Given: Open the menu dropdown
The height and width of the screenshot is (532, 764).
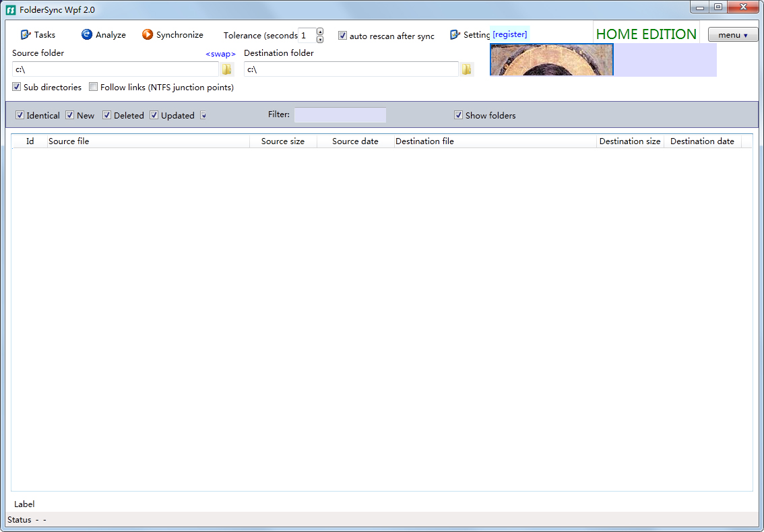Looking at the screenshot, I should pyautogui.click(x=733, y=34).
